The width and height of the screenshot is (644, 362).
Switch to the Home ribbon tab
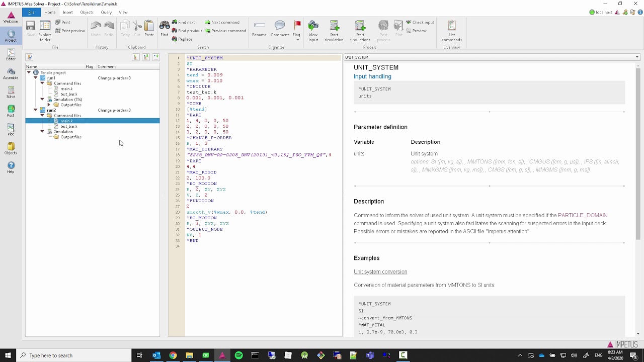tap(50, 12)
